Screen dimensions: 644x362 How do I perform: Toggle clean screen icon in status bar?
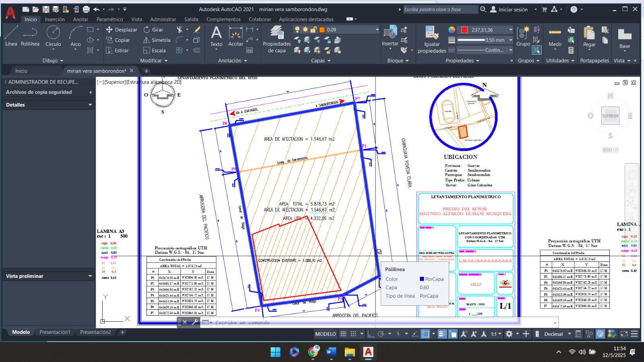click(x=624, y=334)
